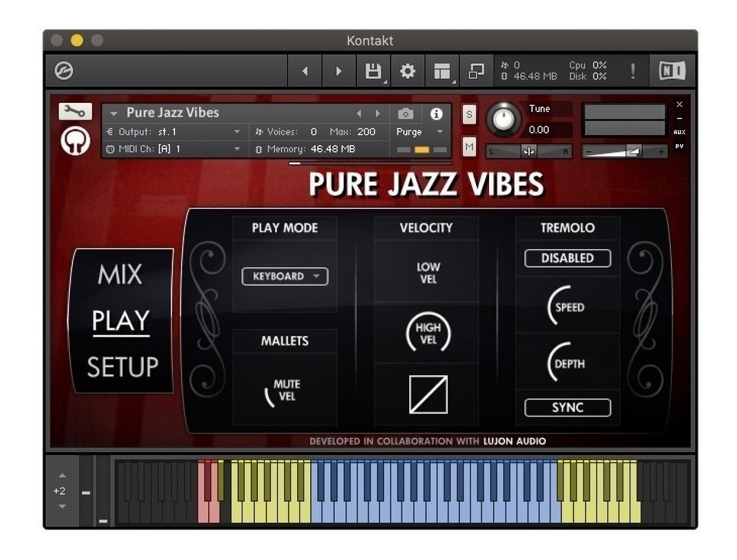Open the Purge dropdown menu
This screenshot has width=737, height=560.
tap(419, 132)
